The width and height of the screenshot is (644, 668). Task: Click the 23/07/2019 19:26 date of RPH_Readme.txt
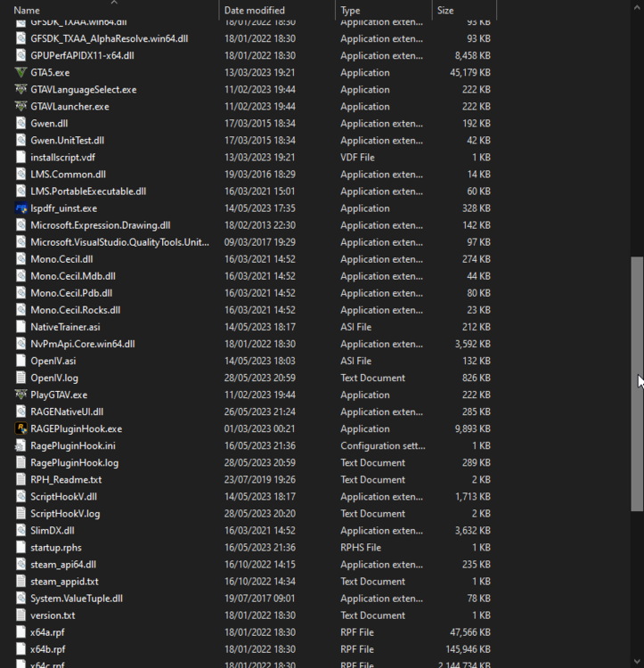coord(260,480)
